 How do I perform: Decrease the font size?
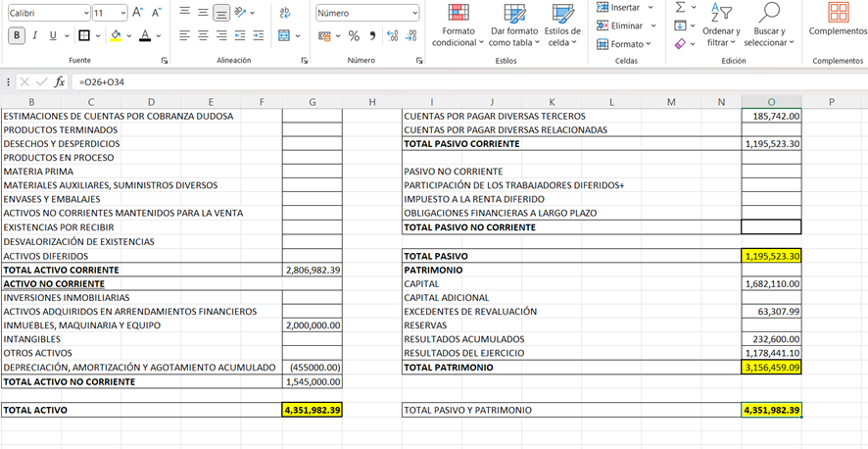point(157,12)
